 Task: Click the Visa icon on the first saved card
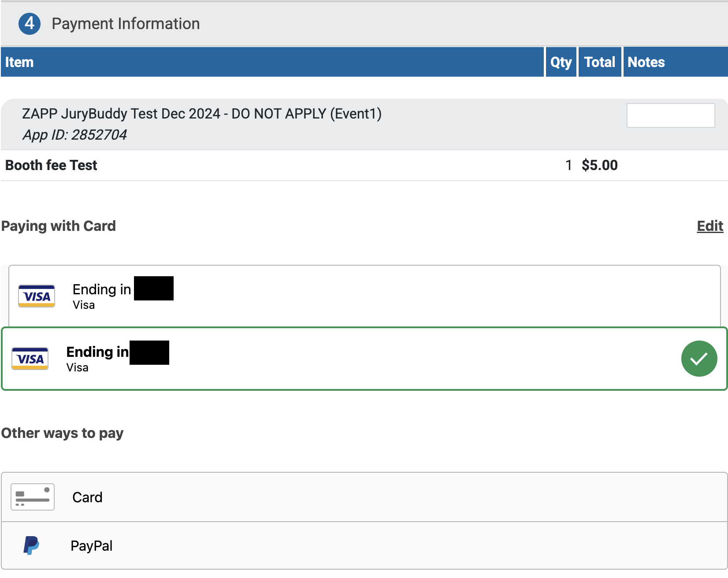tap(37, 296)
